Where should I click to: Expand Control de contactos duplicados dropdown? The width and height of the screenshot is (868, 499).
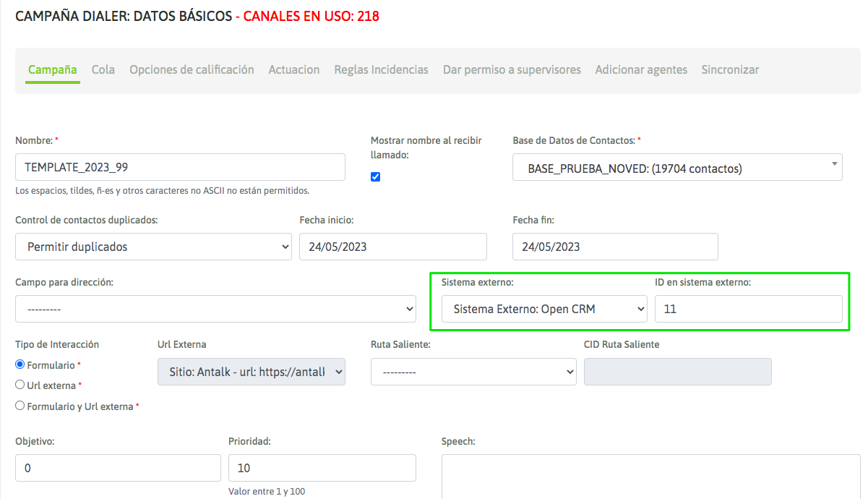click(x=153, y=247)
